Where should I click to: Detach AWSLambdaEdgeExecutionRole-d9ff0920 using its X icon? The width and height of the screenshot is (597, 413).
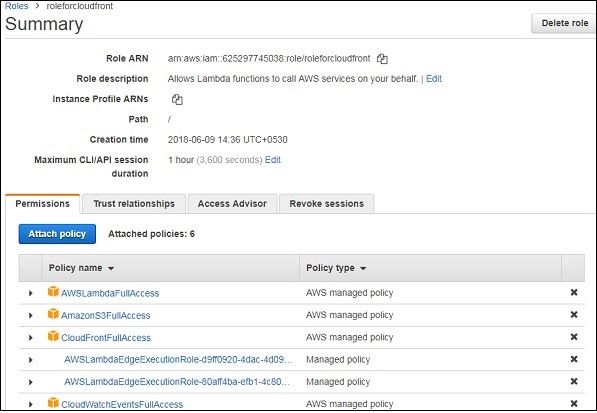574,359
